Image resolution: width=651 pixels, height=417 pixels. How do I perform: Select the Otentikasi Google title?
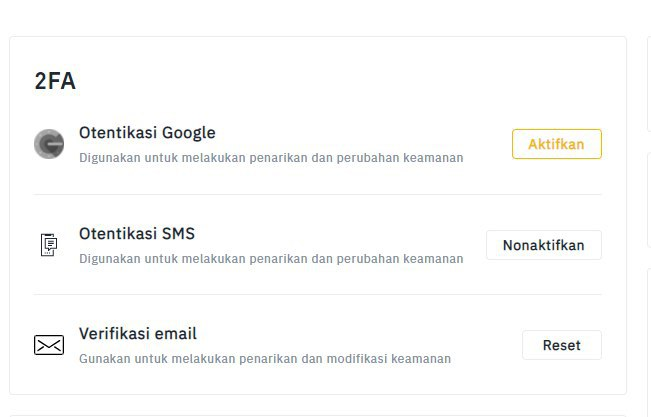(x=147, y=133)
